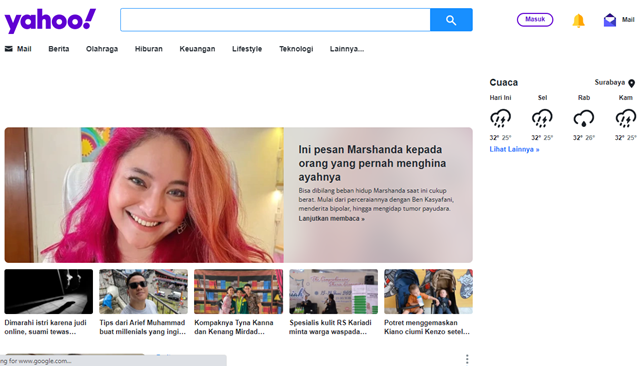Open the Berita menu item

[59, 49]
